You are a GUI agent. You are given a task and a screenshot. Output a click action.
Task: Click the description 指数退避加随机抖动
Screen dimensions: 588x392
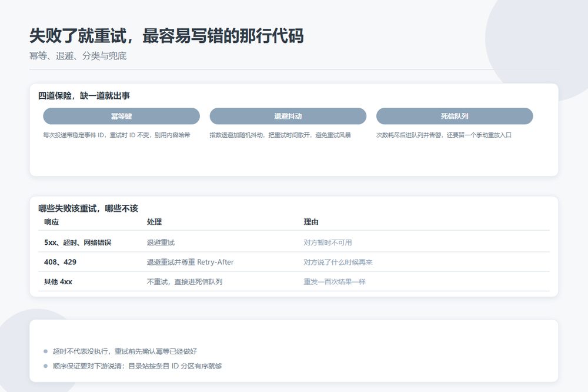tap(280, 135)
